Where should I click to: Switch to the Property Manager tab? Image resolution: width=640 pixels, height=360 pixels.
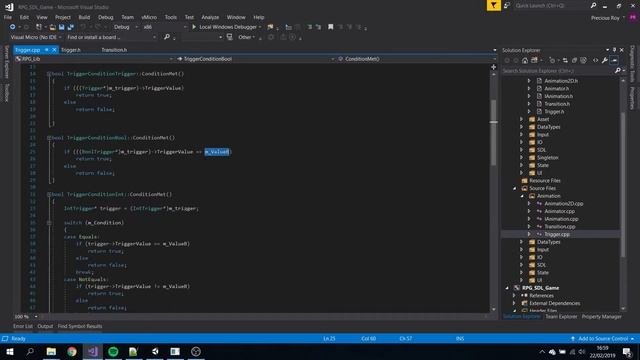[601, 317]
